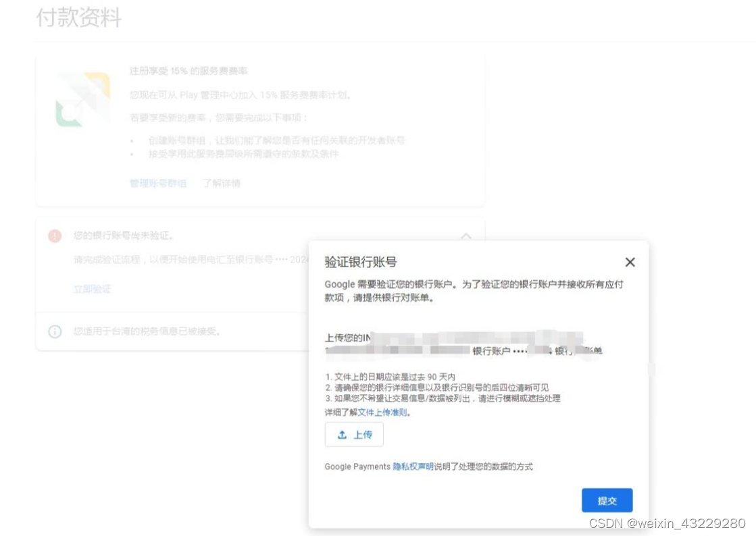Click the 了解详情 link
Image resolution: width=756 pixels, height=536 pixels.
[x=222, y=183]
